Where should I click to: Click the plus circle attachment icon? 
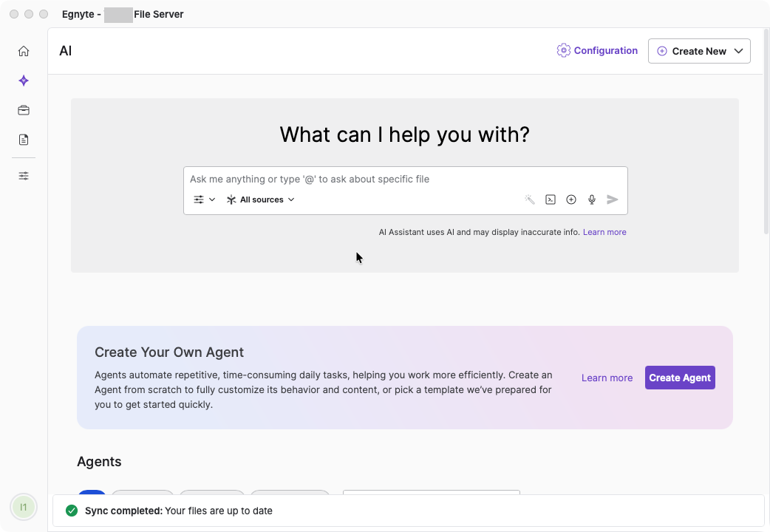pos(570,199)
